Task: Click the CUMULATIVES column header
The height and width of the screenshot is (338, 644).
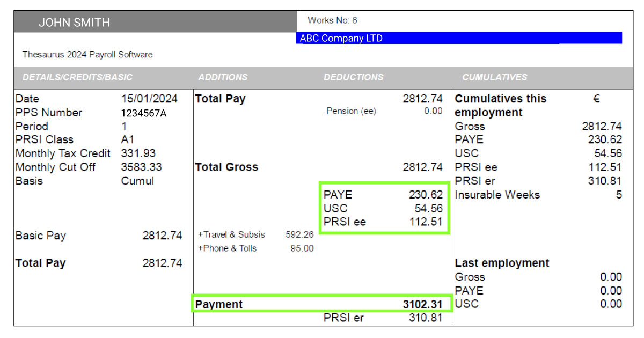Action: pyautogui.click(x=494, y=77)
